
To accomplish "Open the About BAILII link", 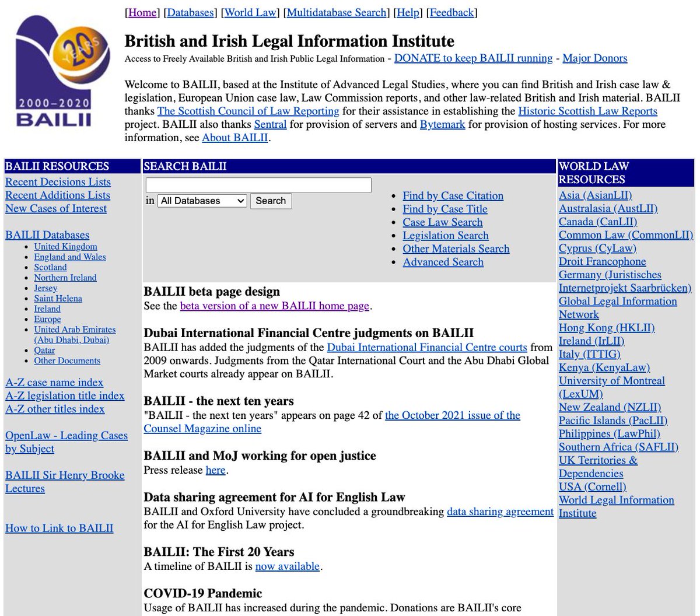I will (x=235, y=138).
